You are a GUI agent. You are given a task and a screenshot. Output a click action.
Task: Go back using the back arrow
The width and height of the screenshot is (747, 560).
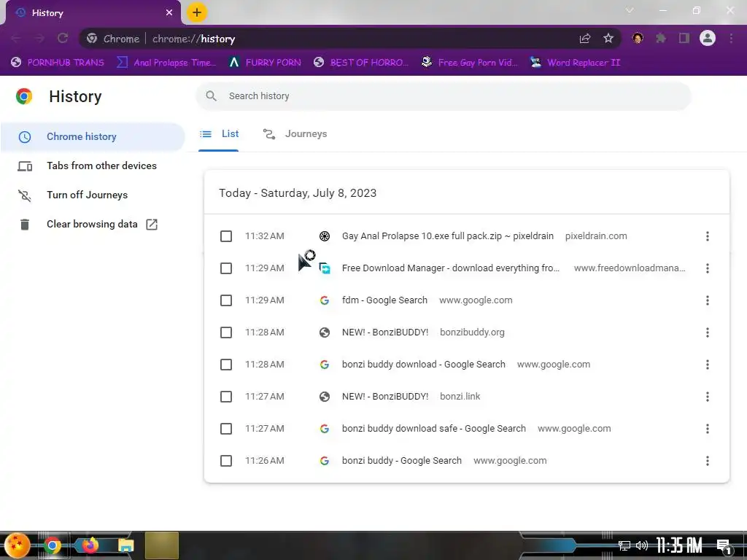[16, 39]
